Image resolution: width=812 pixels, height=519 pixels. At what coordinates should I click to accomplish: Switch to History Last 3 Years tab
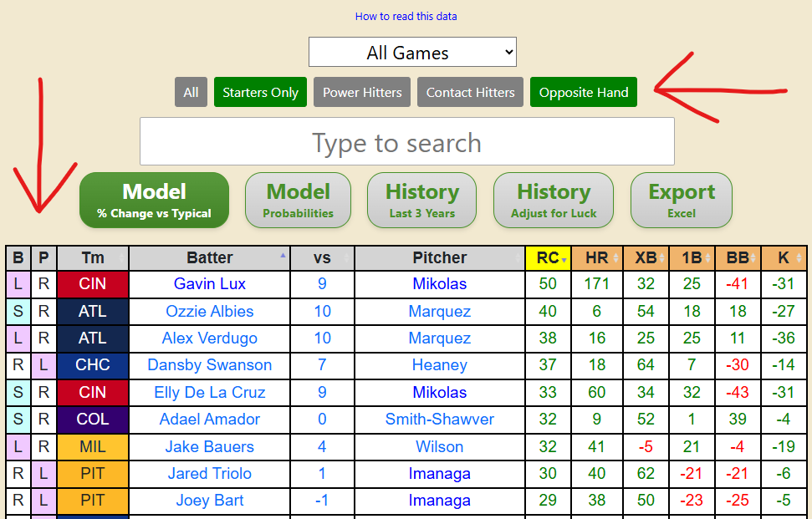point(422,201)
